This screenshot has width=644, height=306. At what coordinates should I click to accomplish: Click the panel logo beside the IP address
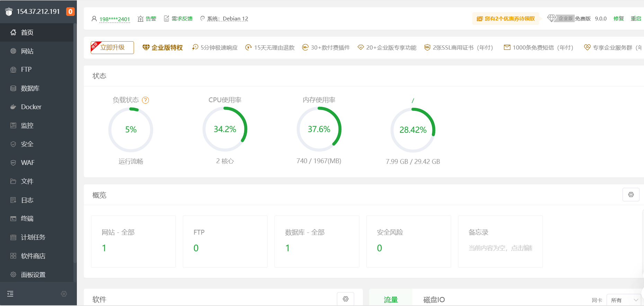(x=9, y=12)
